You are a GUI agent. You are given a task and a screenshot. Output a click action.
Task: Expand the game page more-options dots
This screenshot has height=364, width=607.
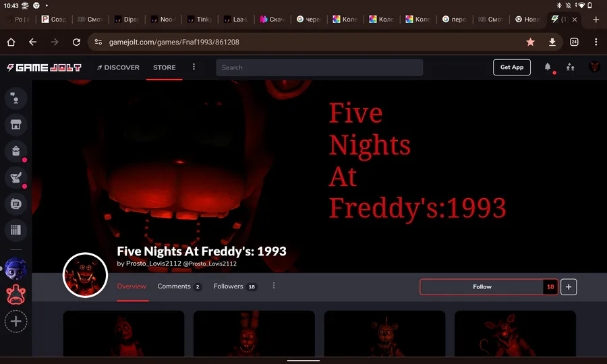(x=274, y=286)
